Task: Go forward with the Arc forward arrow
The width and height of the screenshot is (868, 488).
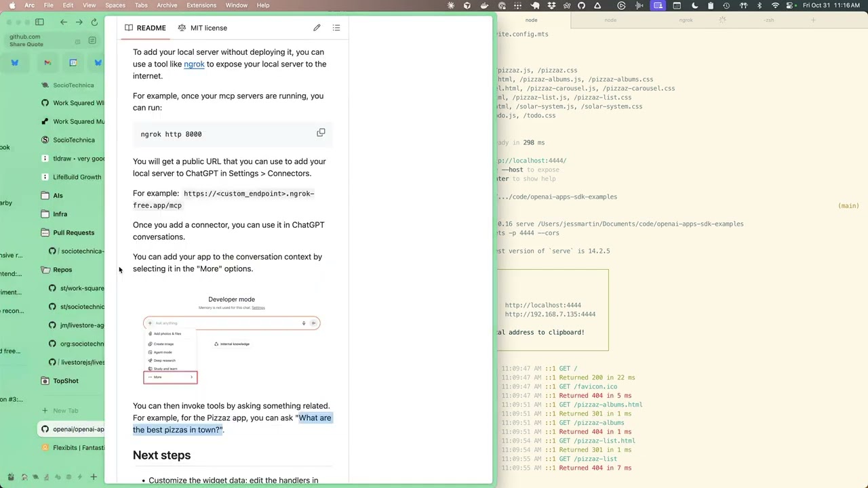Action: [x=79, y=22]
